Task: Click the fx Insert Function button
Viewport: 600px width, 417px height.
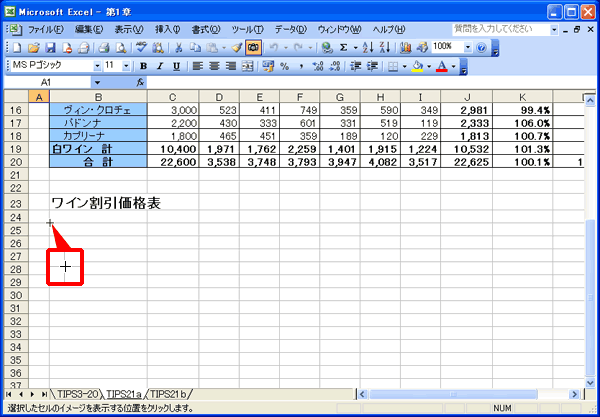Action: coord(140,82)
